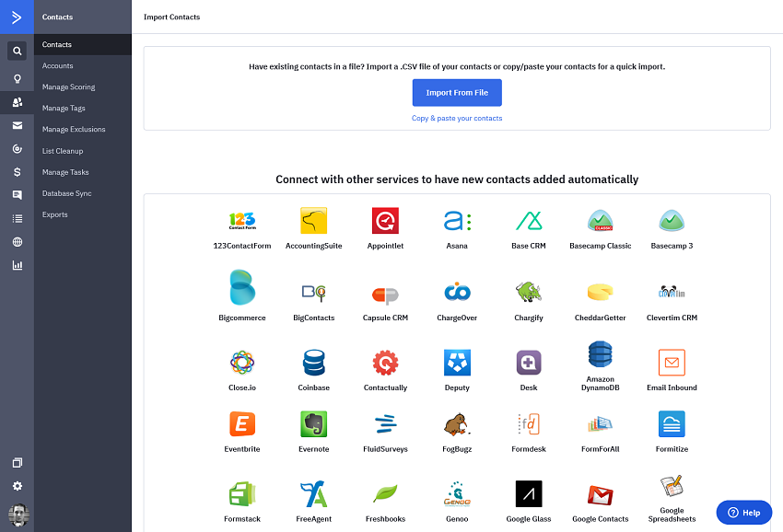783x532 pixels.
Task: Select the Appointlet integration icon
Action: pyautogui.click(x=385, y=221)
